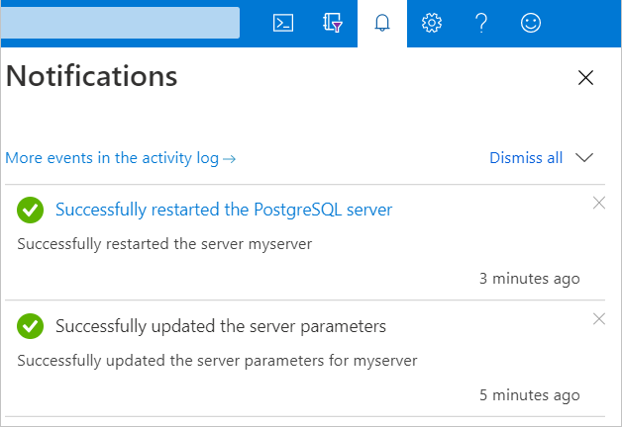Open the Directory and subscription filter
This screenshot has height=427, width=622.
[333, 23]
